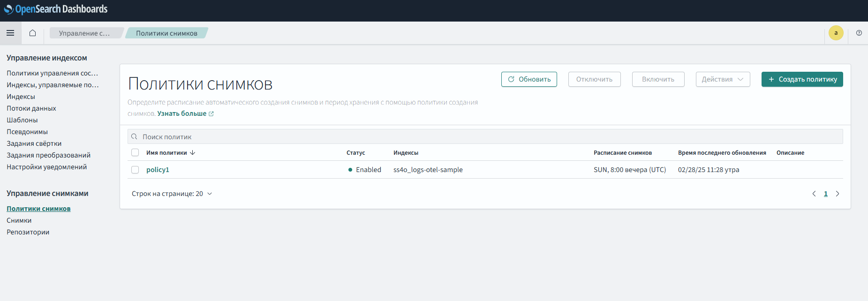Follow the Узнать больше link
Image resolution: width=868 pixels, height=301 pixels.
(x=182, y=113)
